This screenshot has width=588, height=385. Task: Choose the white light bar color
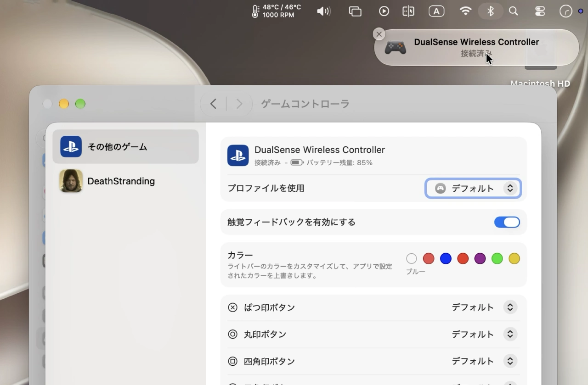412,258
